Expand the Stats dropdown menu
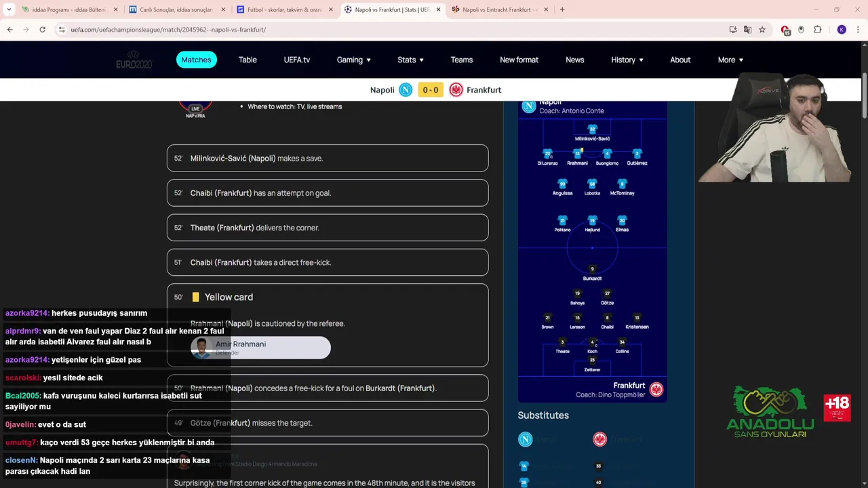This screenshot has height=488, width=868. [x=411, y=60]
